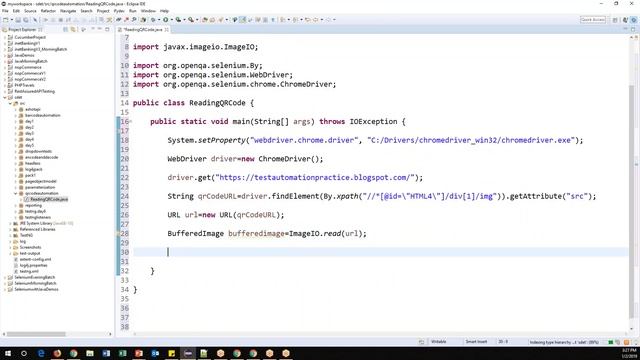Click the Debug bug icon
640x360 pixels.
pyautogui.click(x=153, y=20)
